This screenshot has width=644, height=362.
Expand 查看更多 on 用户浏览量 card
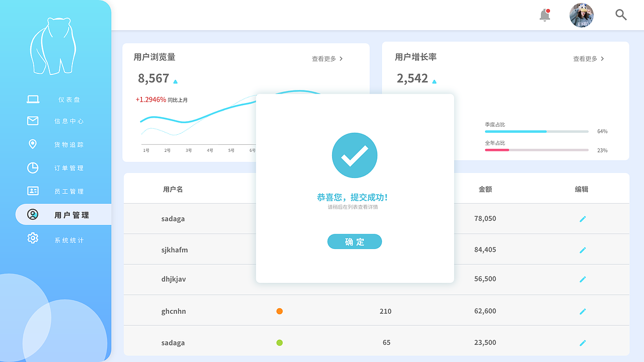pyautogui.click(x=324, y=59)
